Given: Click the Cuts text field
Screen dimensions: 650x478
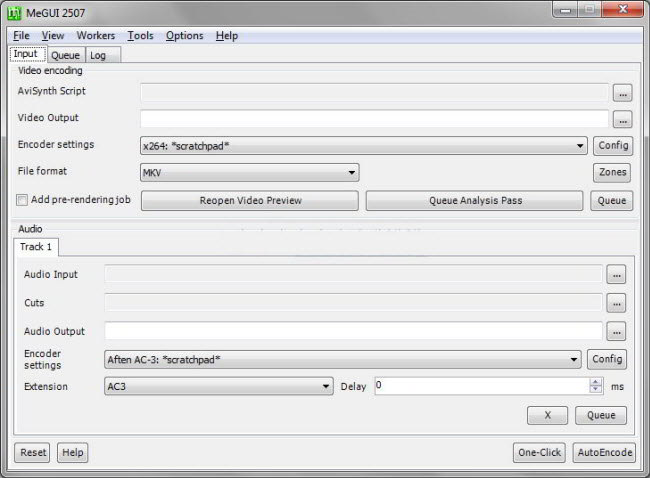Looking at the screenshot, I should (354, 303).
